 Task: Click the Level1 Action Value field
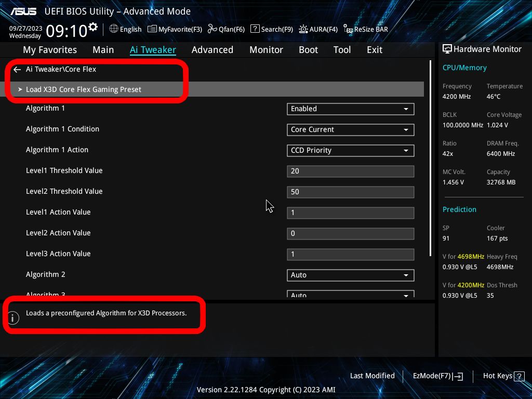(x=351, y=212)
